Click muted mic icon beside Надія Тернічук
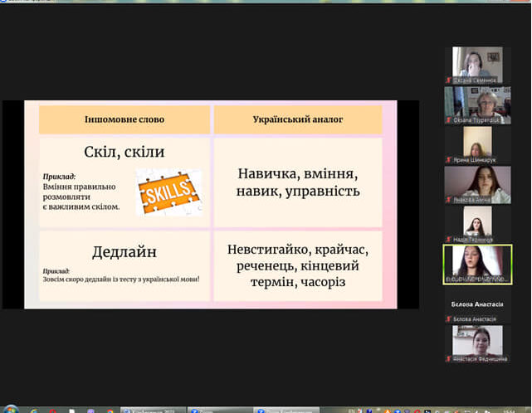 click(x=448, y=239)
